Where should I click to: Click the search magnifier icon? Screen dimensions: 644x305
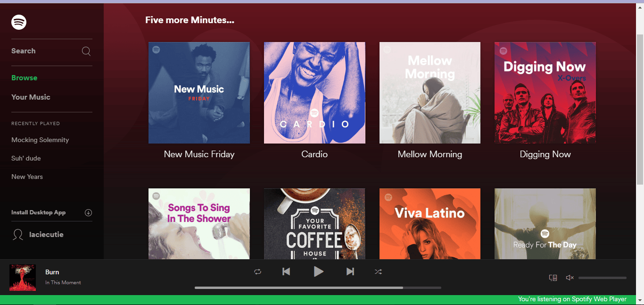(x=86, y=51)
